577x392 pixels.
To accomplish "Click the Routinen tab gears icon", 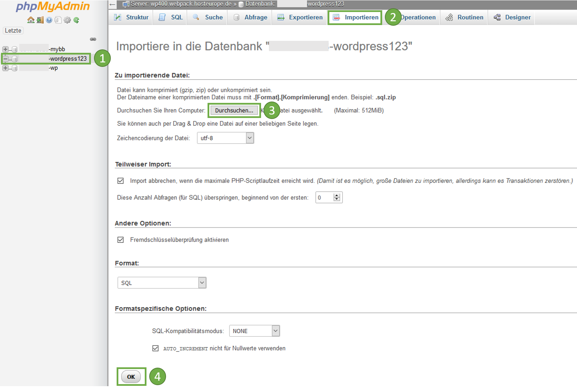I will coord(449,17).
